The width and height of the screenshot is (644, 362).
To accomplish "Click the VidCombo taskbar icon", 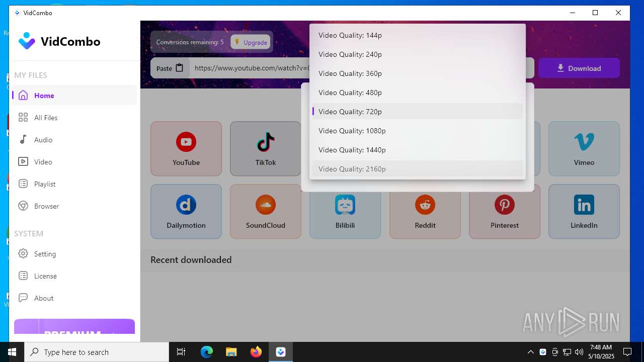I will [x=281, y=352].
